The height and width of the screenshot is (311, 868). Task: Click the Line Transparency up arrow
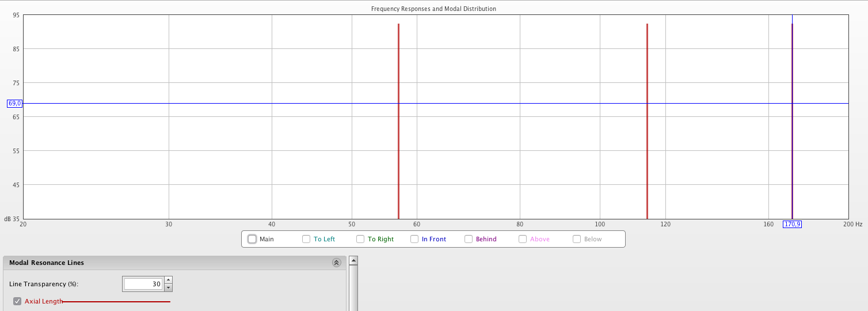168,280
